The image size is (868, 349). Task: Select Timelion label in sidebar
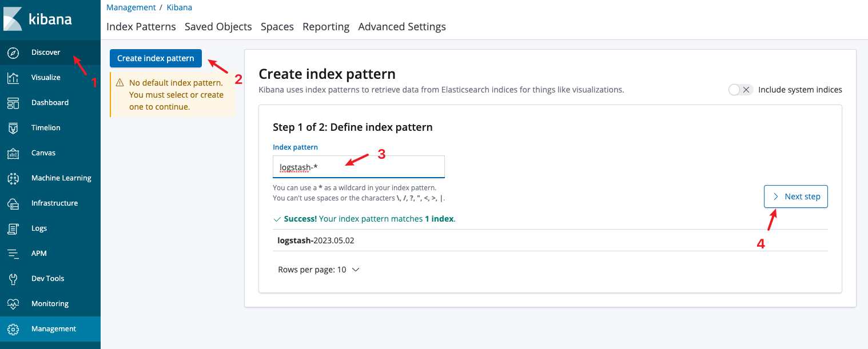click(x=46, y=128)
